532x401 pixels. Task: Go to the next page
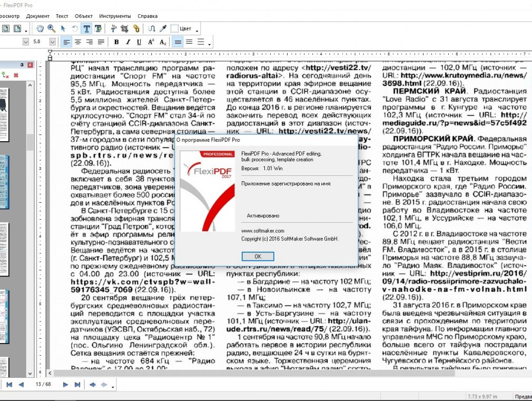(x=65, y=384)
